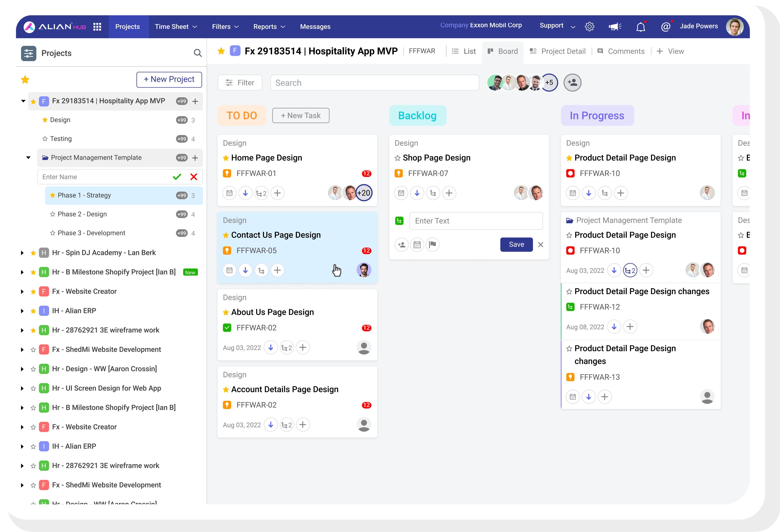The image size is (780, 532).
Task: Click the board Search field
Action: 375,82
